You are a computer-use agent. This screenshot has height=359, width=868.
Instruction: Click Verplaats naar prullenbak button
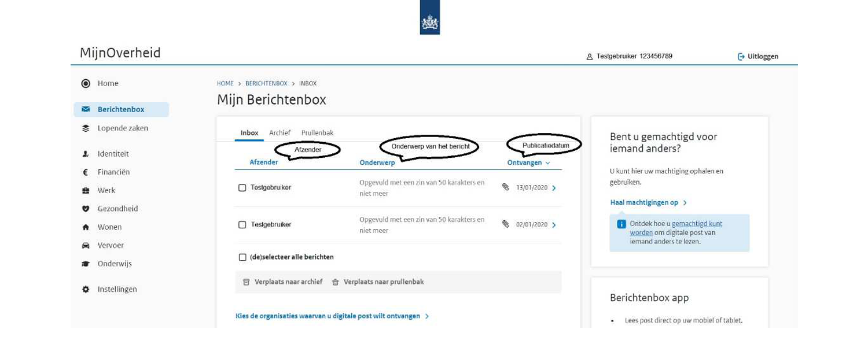(x=378, y=282)
